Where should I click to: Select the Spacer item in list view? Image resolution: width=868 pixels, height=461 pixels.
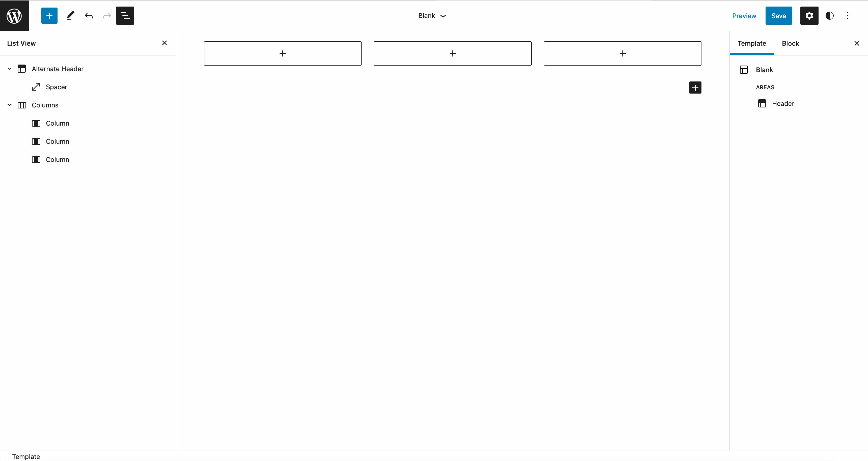(56, 87)
